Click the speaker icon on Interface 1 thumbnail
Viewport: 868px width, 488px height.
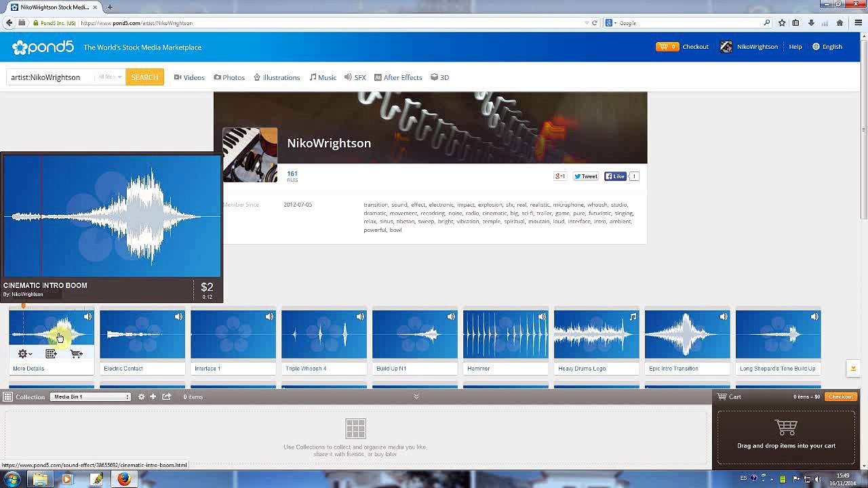click(269, 317)
